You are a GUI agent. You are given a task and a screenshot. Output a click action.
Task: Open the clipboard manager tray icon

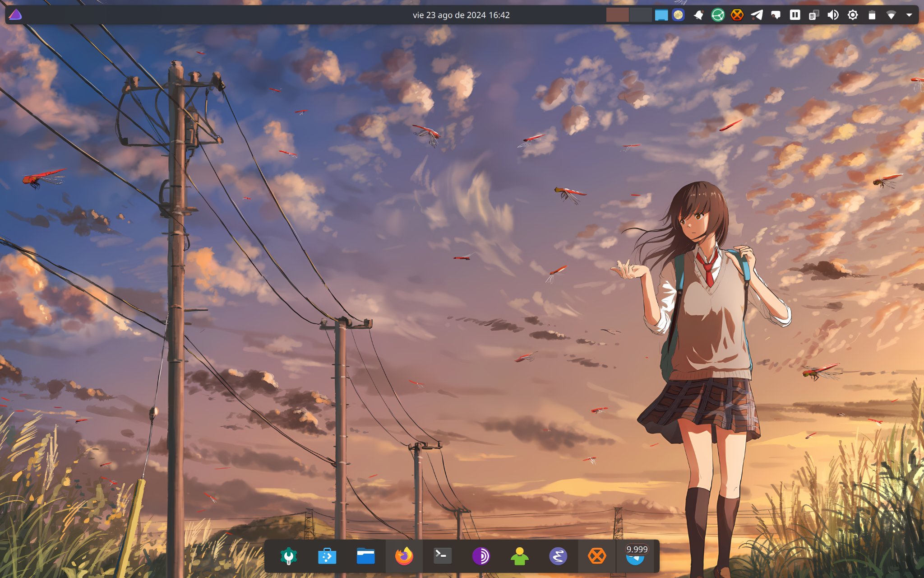[x=814, y=15]
